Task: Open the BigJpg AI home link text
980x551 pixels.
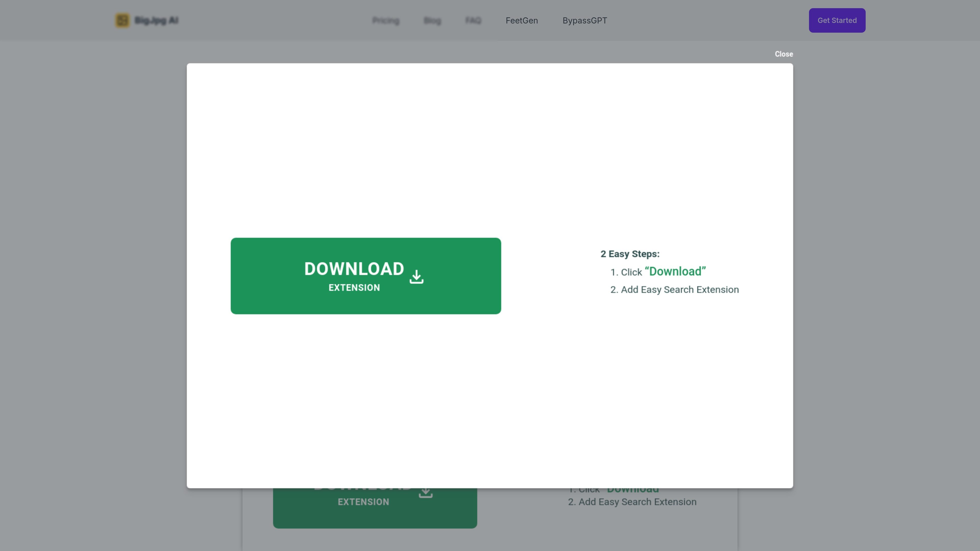Action: [x=156, y=20]
